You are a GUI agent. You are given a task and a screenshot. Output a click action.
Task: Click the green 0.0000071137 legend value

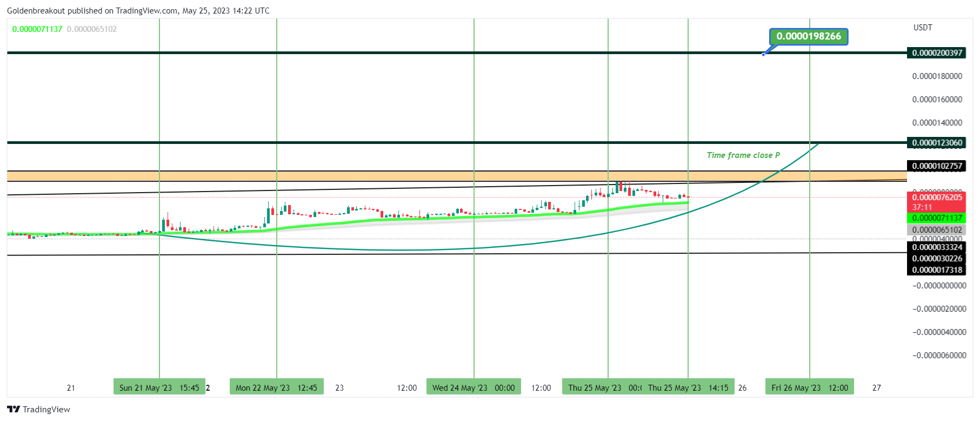click(37, 29)
